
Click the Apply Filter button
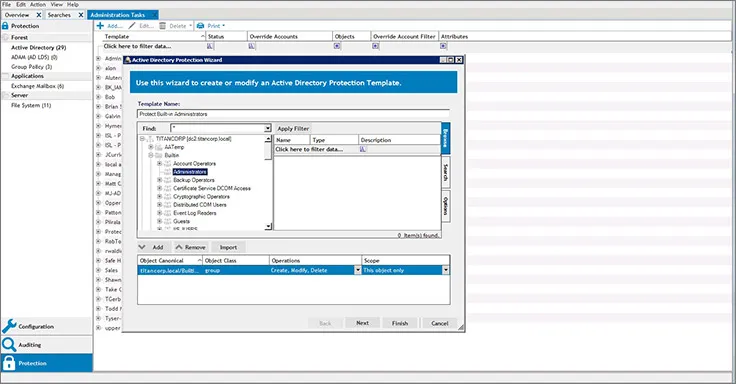tap(293, 128)
